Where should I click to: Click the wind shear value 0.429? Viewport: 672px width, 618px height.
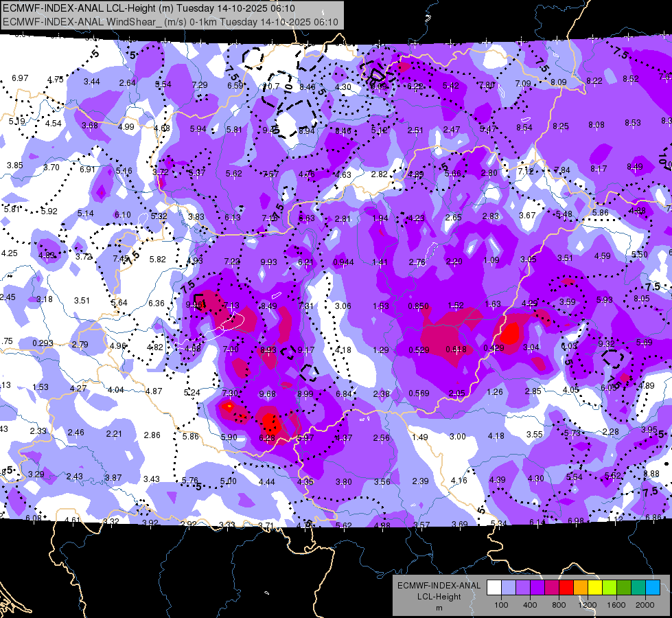[494, 348]
